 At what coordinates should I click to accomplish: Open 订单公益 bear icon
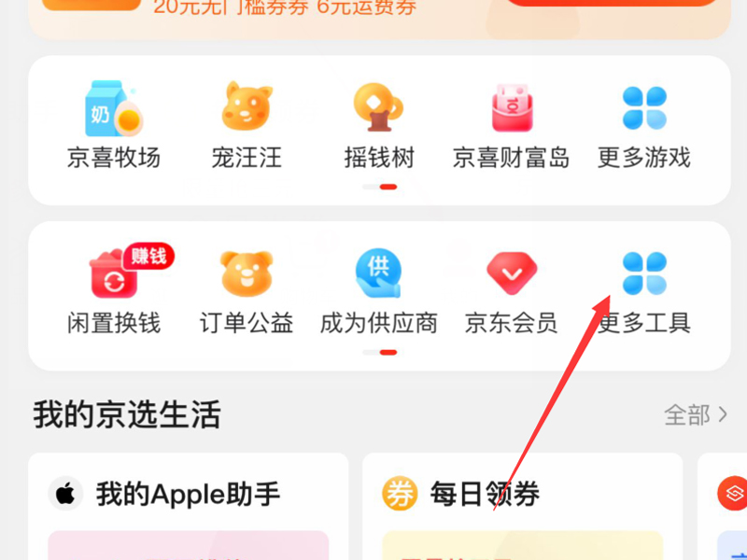click(x=247, y=273)
